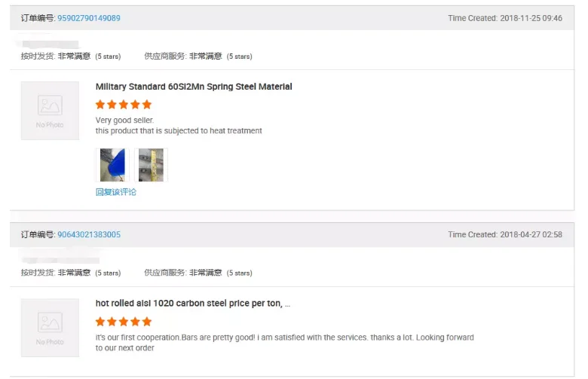Click the 'Very good seller' review text

click(124, 120)
